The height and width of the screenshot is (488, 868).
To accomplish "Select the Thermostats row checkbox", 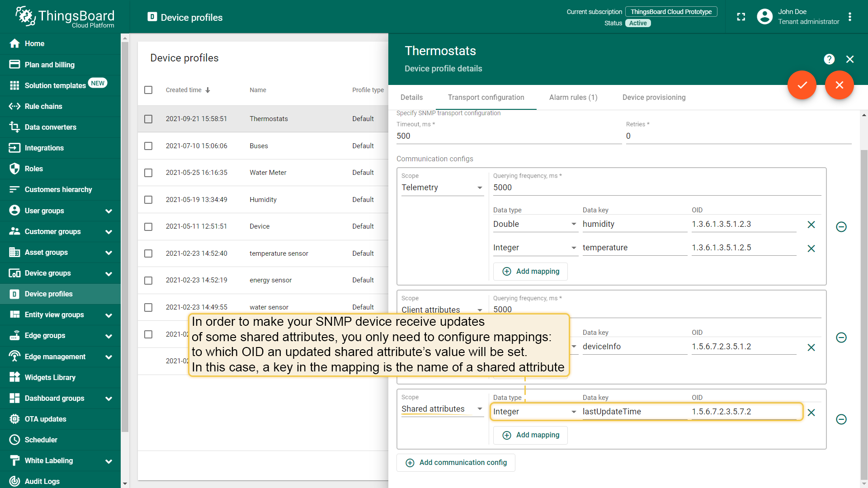I will 148,119.
